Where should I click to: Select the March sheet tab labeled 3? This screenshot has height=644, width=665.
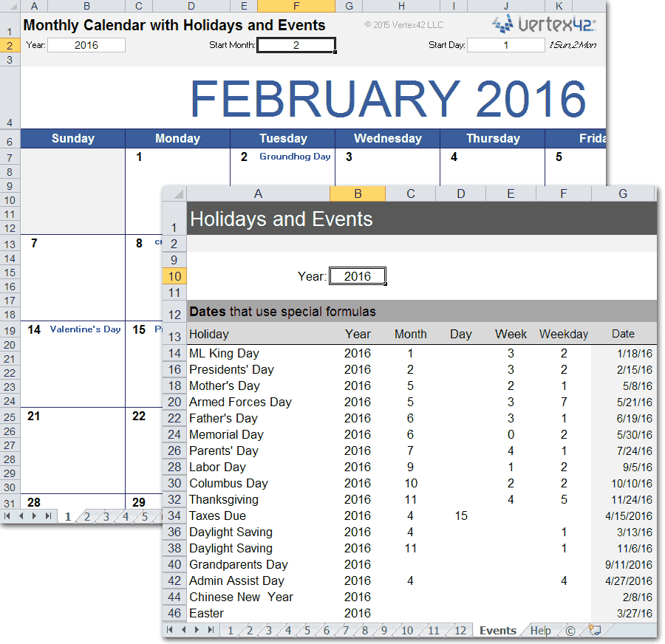click(268, 630)
